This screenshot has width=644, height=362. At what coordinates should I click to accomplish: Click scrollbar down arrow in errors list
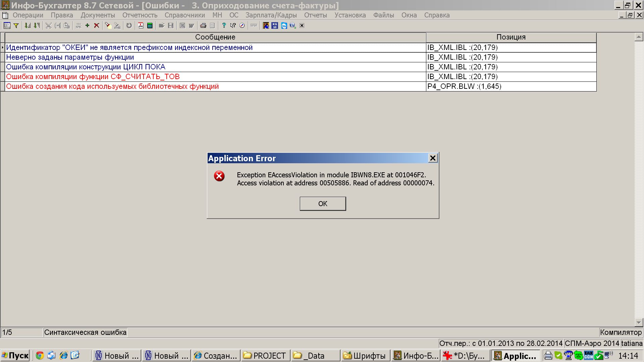[x=639, y=322]
